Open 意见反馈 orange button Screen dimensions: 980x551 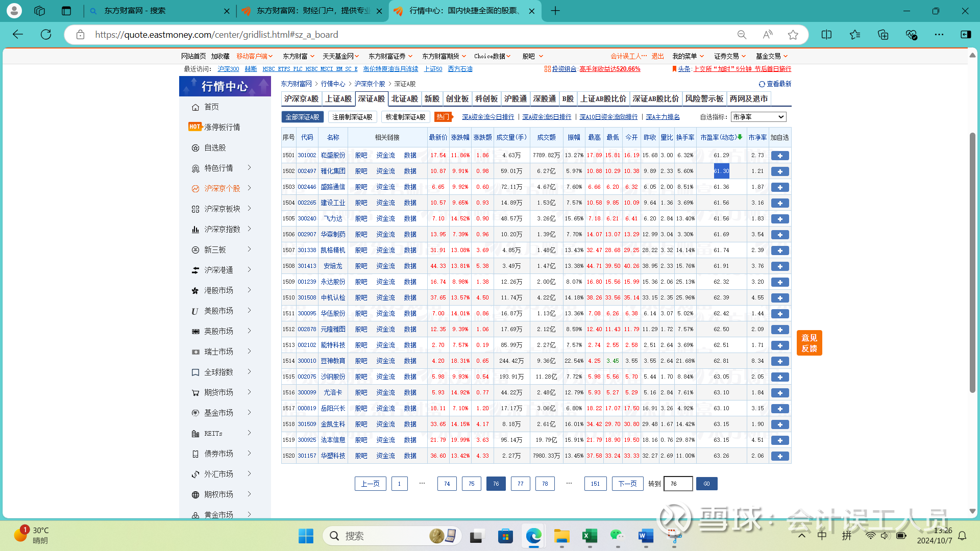click(809, 343)
